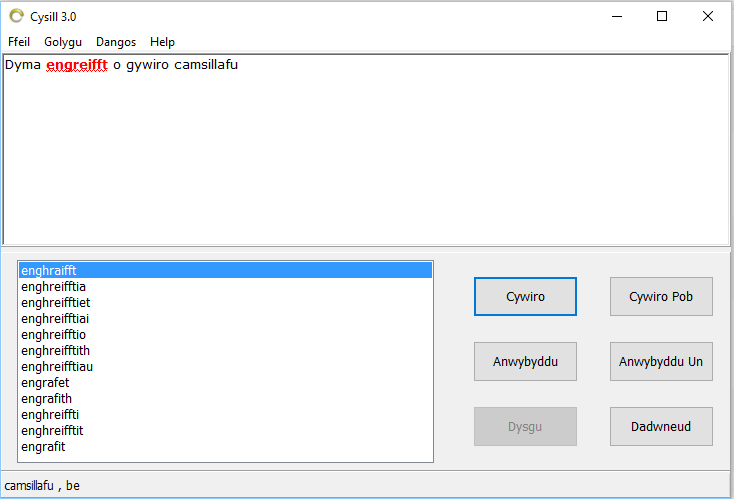734x499 pixels.
Task: Click the Cywiro Pob button
Action: pos(661,297)
